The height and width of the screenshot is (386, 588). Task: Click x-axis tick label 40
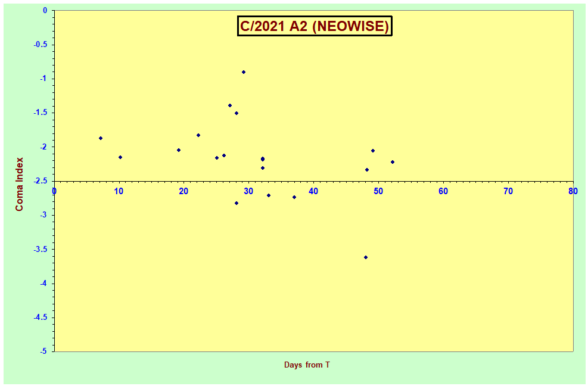click(x=313, y=191)
